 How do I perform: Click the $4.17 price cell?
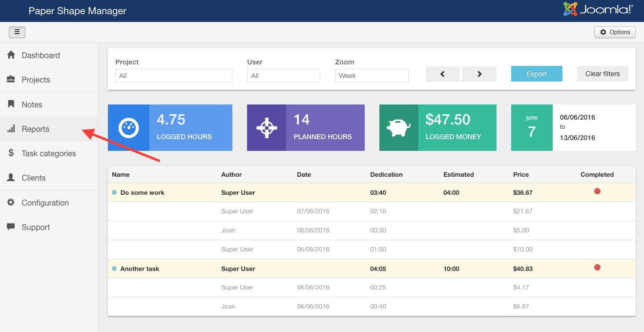[521, 288]
